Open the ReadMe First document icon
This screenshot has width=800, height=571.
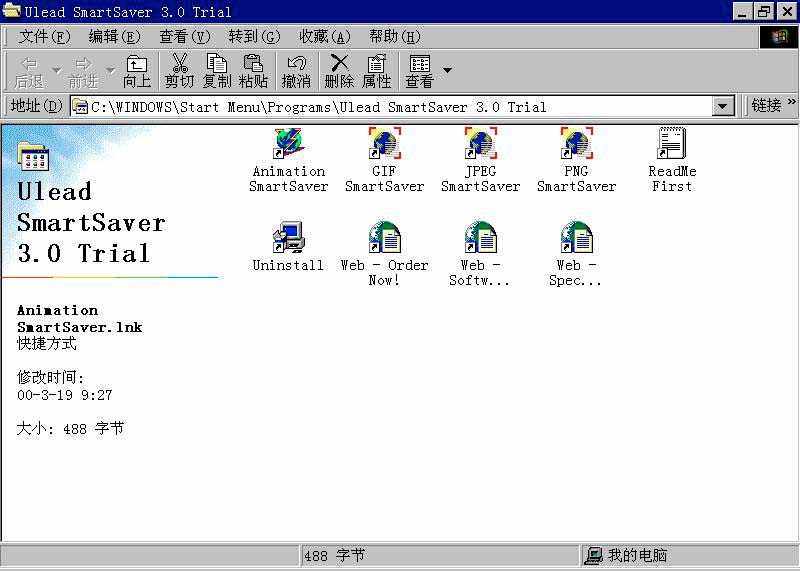(x=671, y=144)
